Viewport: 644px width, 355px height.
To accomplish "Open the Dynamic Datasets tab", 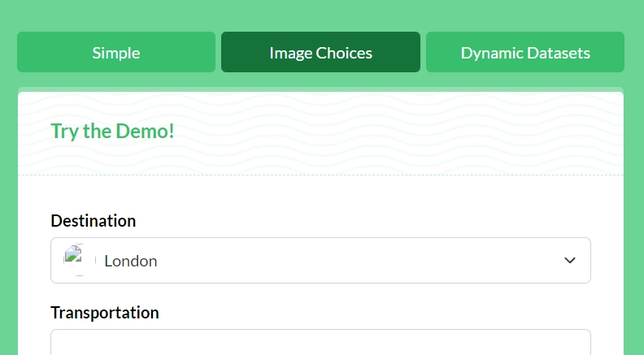I will click(x=525, y=52).
